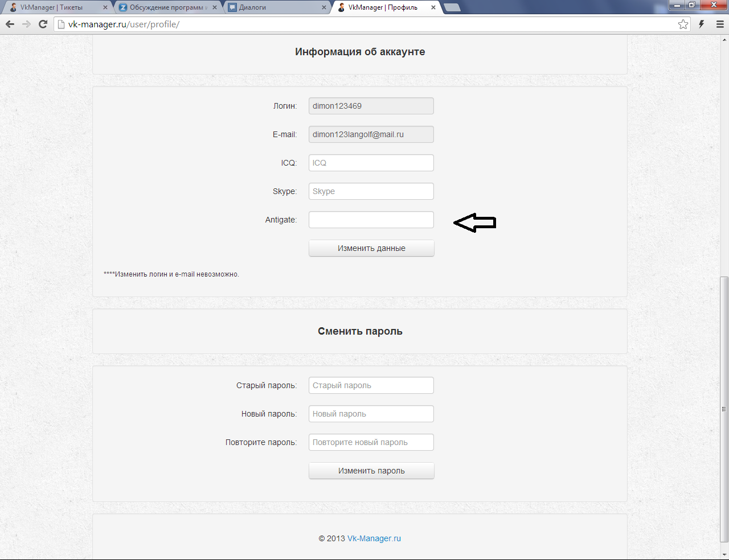
Task: Click the Antigate input field
Action: pyautogui.click(x=371, y=220)
